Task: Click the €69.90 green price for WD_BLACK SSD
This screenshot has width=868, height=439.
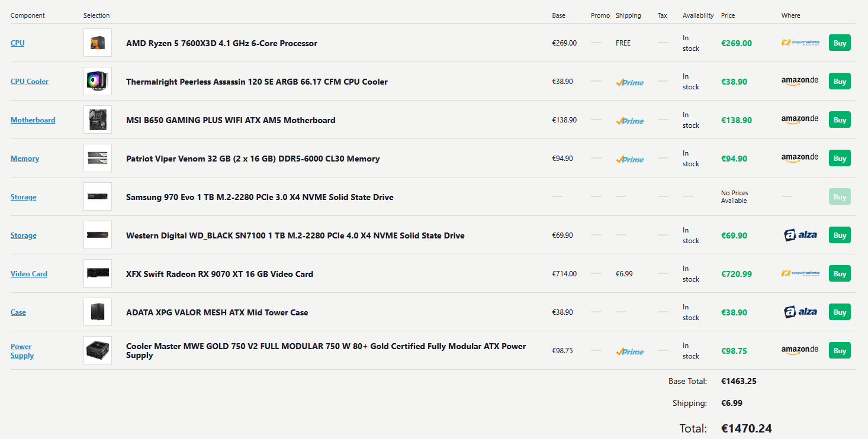Action: (x=734, y=235)
